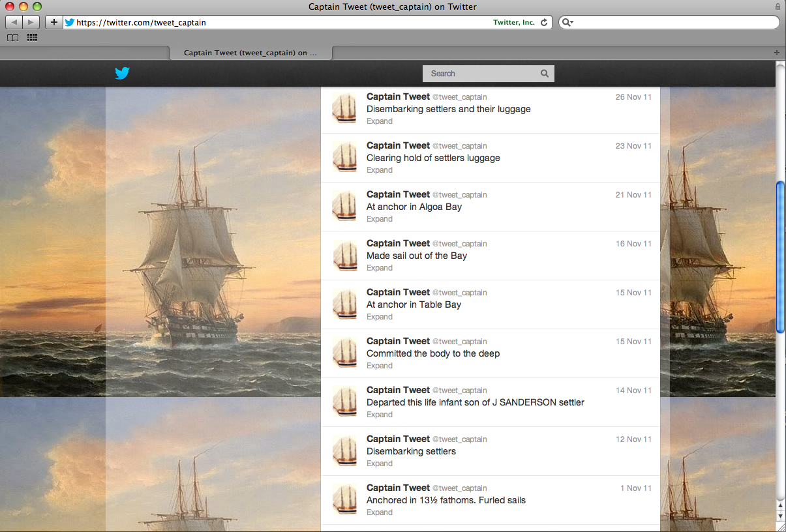Click the lock icon in the title bar
The image size is (786, 532).
(778, 7)
